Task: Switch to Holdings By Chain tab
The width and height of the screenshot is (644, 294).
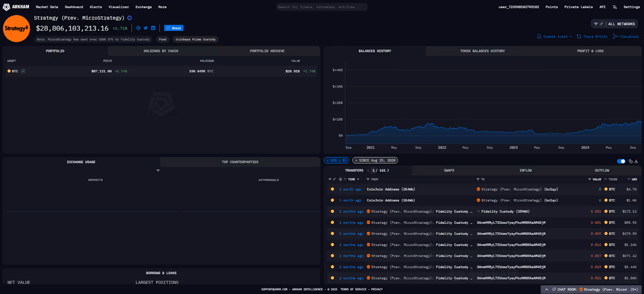Action: (161, 51)
